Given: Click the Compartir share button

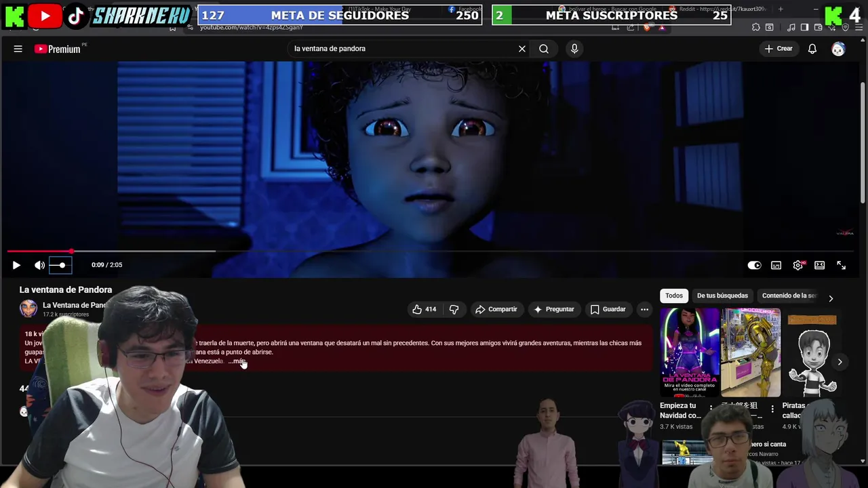Looking at the screenshot, I should pos(496,309).
